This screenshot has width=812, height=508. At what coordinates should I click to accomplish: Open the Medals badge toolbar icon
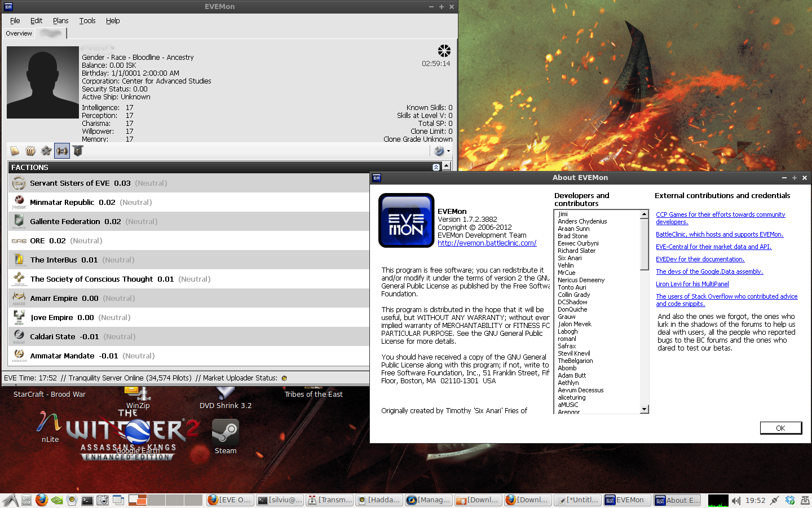(78, 151)
